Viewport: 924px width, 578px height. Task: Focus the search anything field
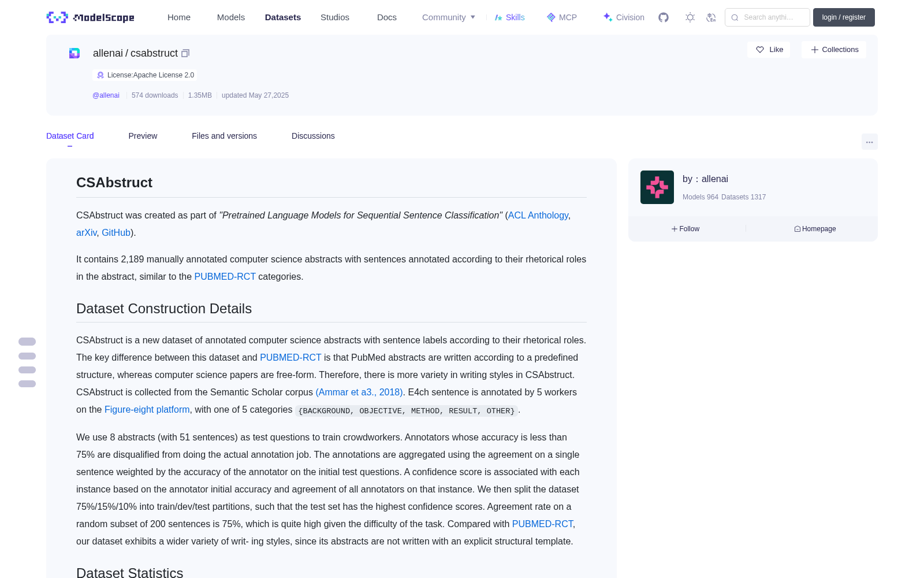tap(767, 17)
